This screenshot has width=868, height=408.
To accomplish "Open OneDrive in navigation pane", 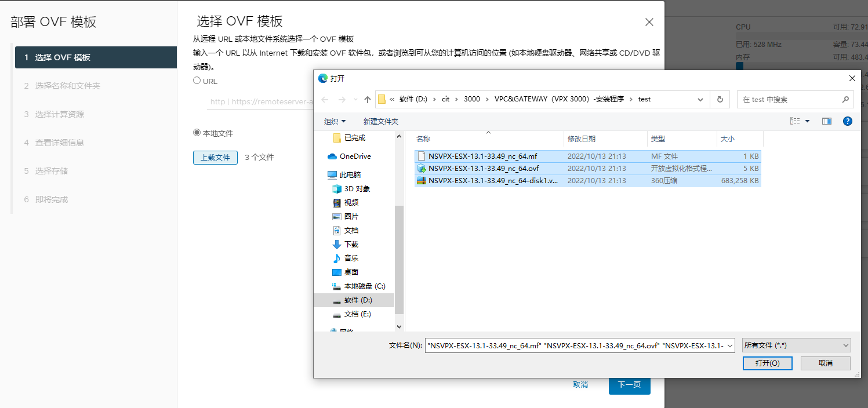I will 355,156.
